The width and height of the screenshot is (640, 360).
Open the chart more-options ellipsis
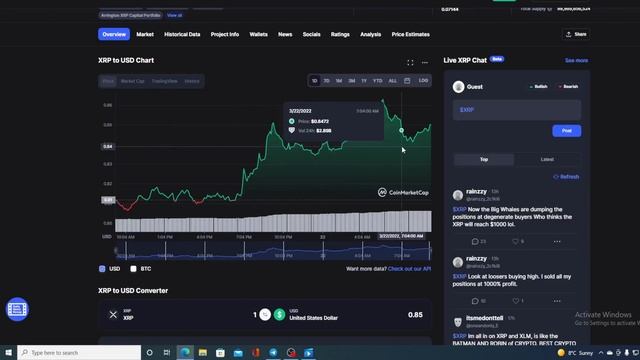[x=425, y=62]
